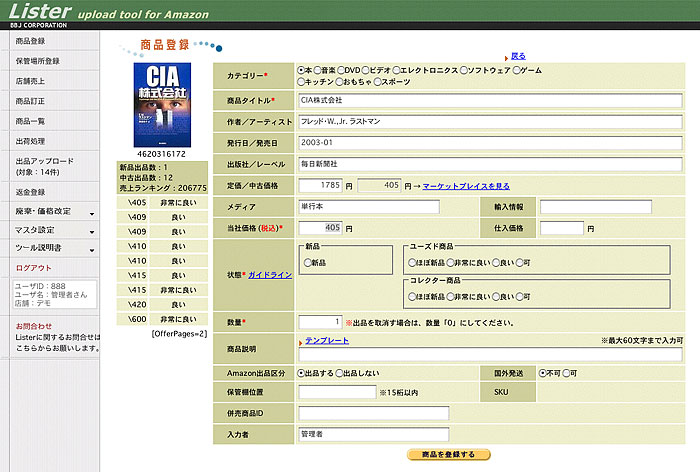
Task: Focus the 輸入情報 input field
Action: [596, 207]
